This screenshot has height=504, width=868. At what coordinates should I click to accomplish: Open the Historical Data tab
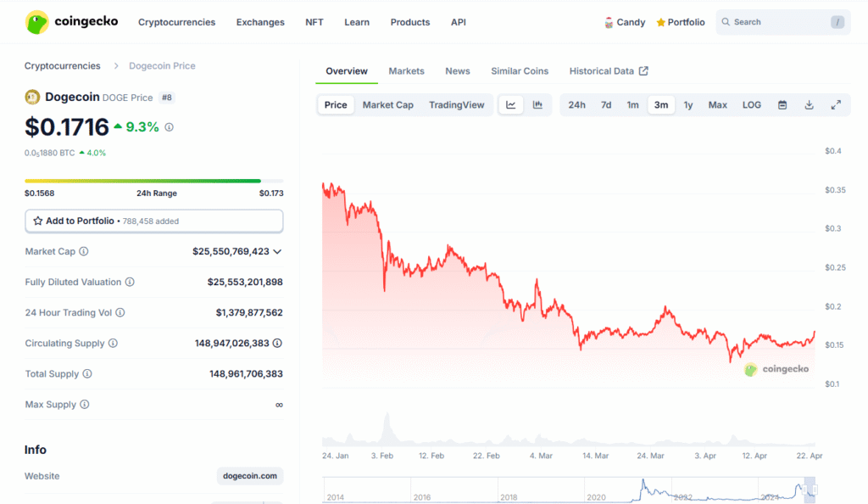(x=609, y=71)
